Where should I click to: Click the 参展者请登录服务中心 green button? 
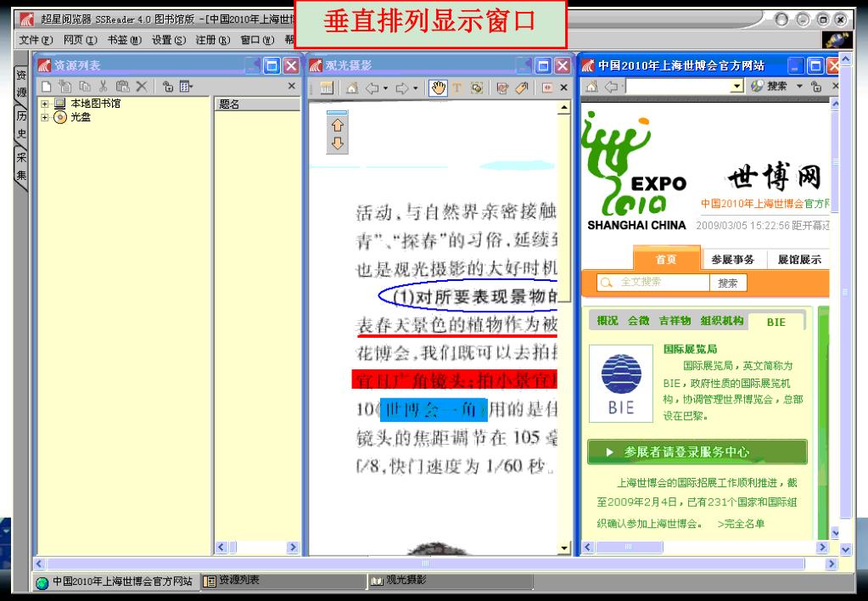(697, 452)
